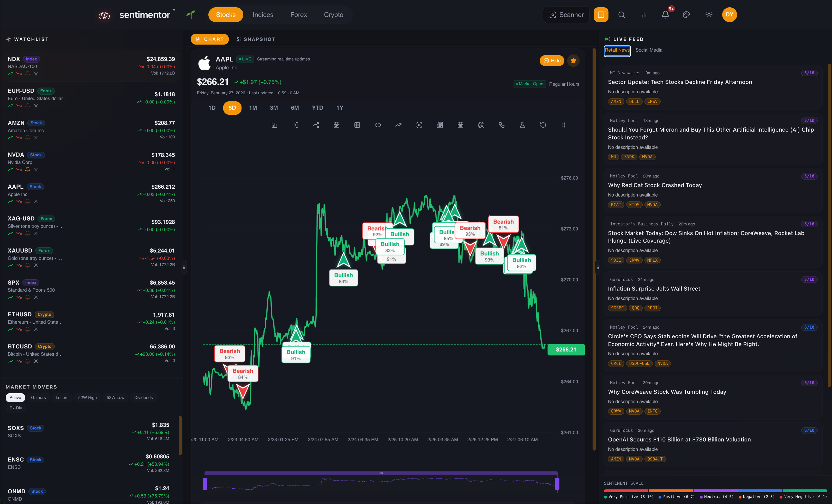Select the 1Y chart timeframe
The height and width of the screenshot is (504, 832).
pyautogui.click(x=340, y=108)
